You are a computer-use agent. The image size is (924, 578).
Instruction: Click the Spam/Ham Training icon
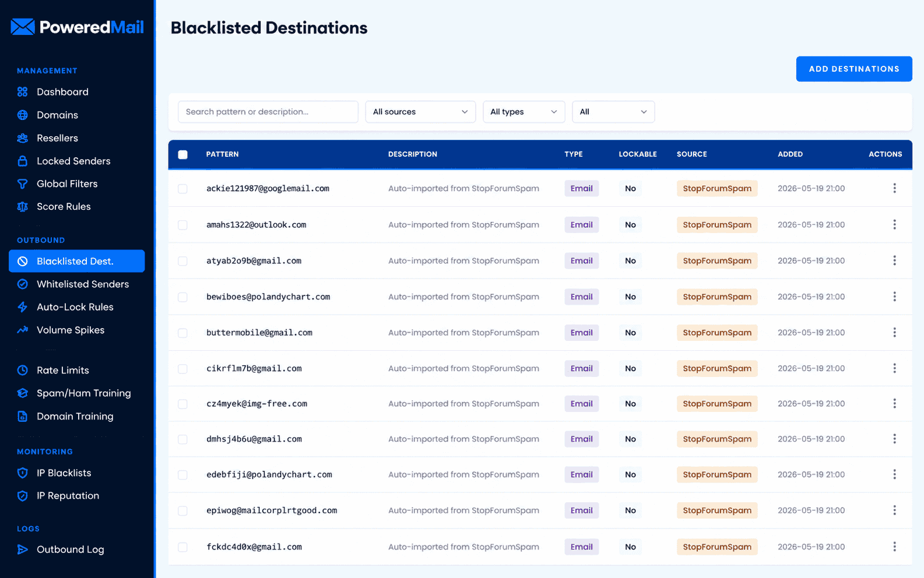click(23, 393)
